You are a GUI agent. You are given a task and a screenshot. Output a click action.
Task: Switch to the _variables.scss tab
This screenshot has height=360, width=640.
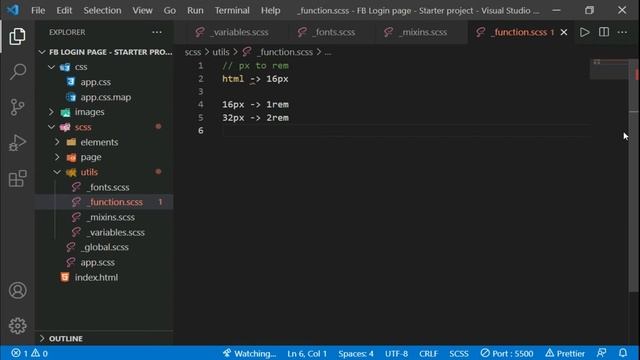[x=232, y=32]
